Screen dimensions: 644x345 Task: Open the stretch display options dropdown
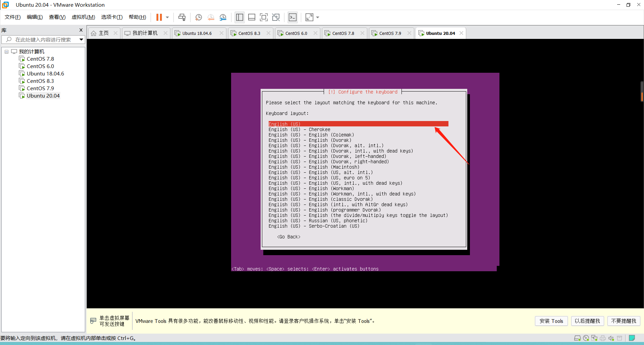click(318, 17)
